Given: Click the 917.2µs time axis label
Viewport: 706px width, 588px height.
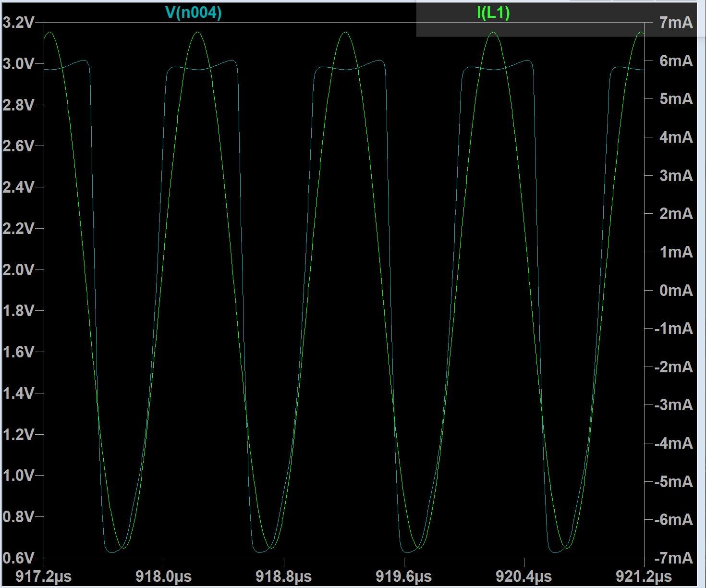Looking at the screenshot, I should tap(44, 576).
